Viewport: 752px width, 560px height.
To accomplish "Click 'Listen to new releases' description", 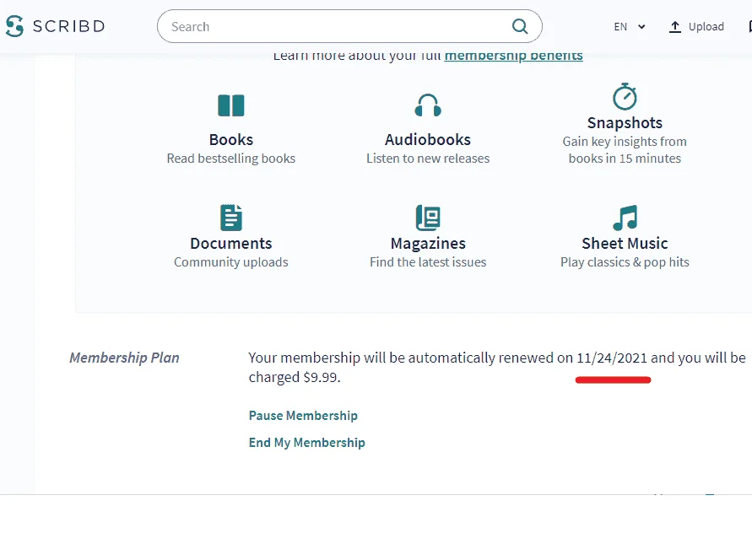I will 428,159.
